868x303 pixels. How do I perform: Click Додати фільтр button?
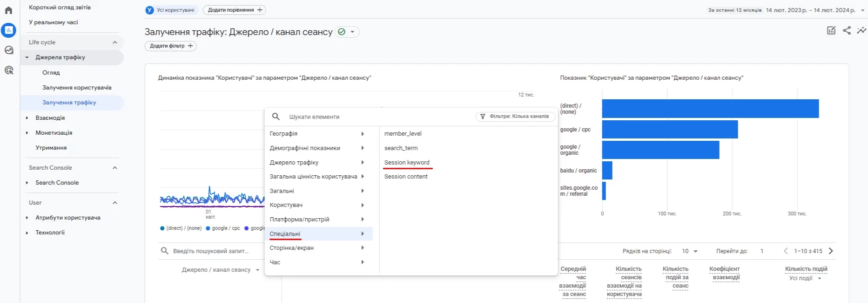pyautogui.click(x=170, y=46)
